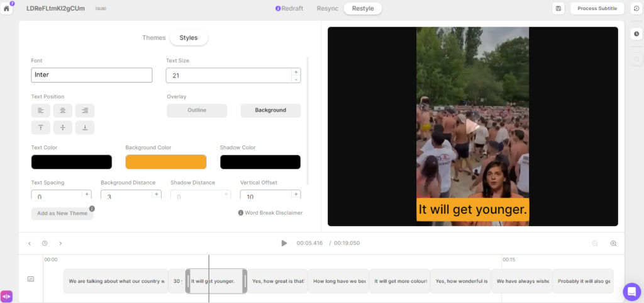Open the home dashboard icon
The width and height of the screenshot is (644, 303).
pos(6,8)
